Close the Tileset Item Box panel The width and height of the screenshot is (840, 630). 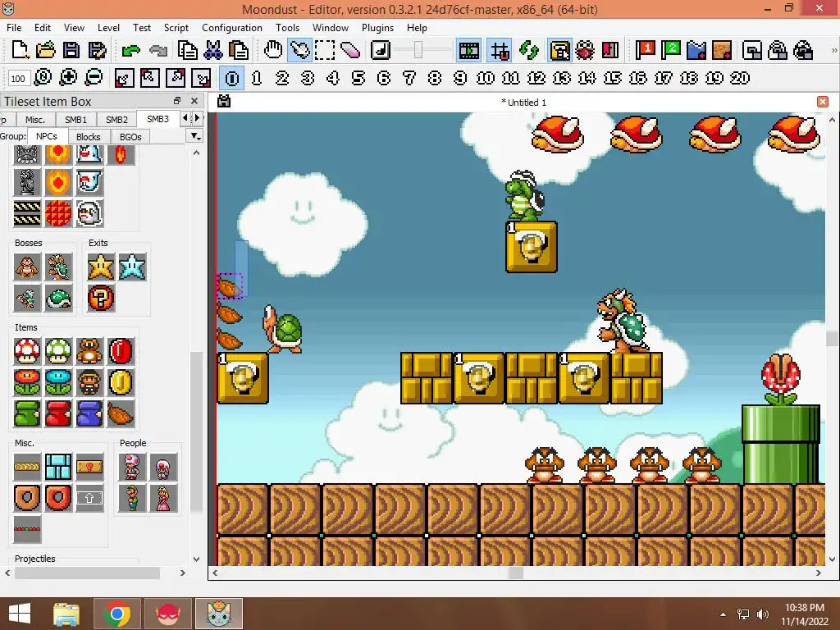pos(194,101)
